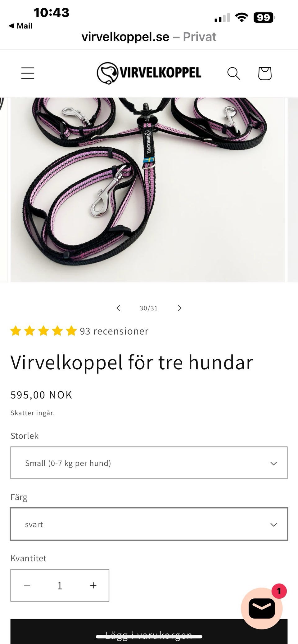
Task: Tap the virvelkoppel.se address bar
Action: tap(149, 37)
